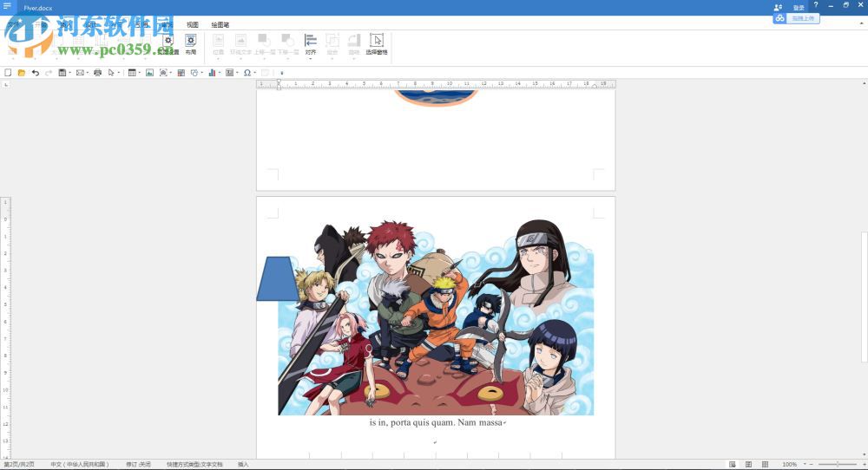This screenshot has width=868, height=470.
Task: Print the document with printer icon
Action: (x=97, y=73)
